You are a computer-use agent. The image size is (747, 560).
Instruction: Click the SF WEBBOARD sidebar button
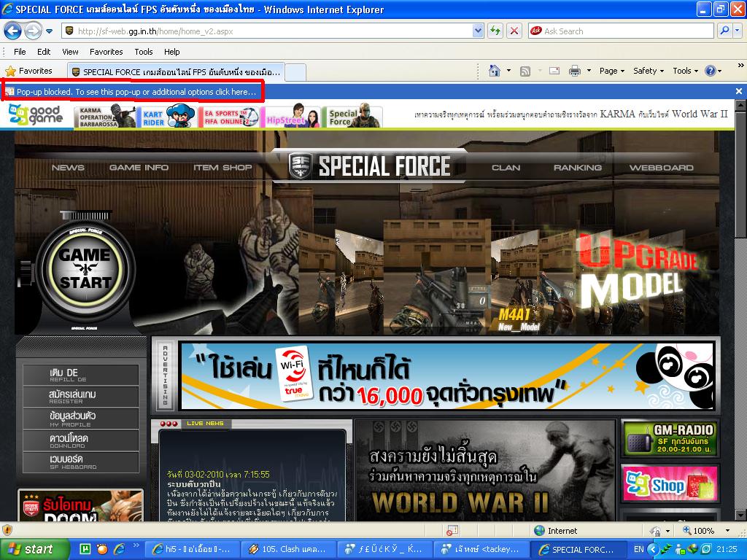point(80,462)
